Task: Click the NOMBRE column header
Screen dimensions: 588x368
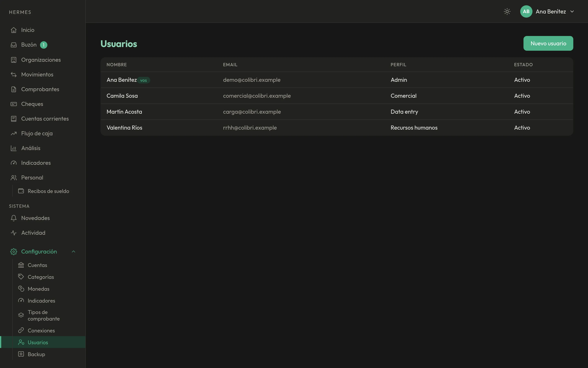Action: click(117, 65)
